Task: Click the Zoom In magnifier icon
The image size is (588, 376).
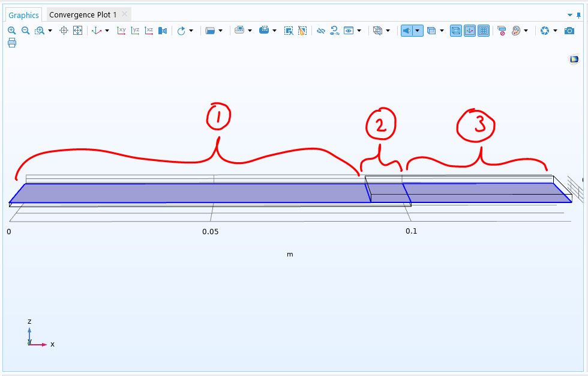Action: (12, 31)
